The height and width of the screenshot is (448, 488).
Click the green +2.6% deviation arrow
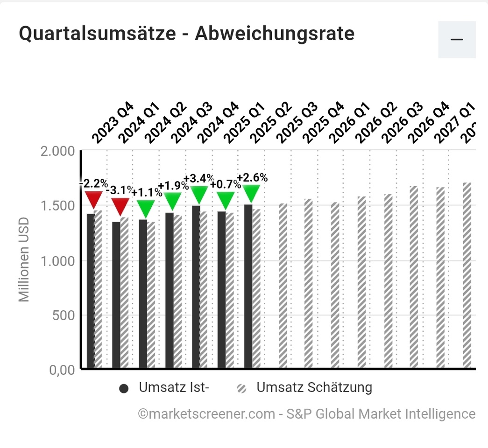(251, 193)
